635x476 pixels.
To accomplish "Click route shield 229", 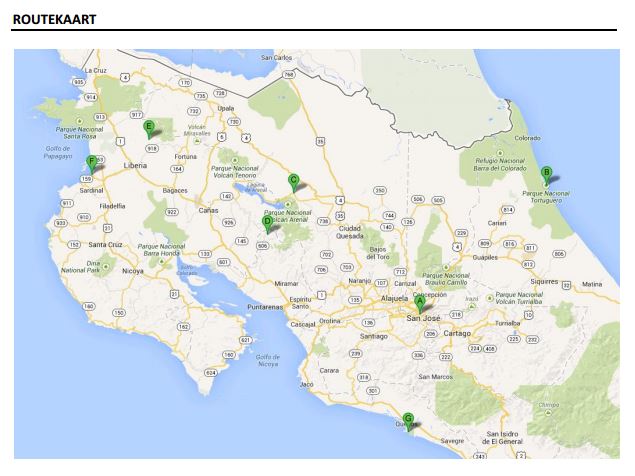I will 461,233.
